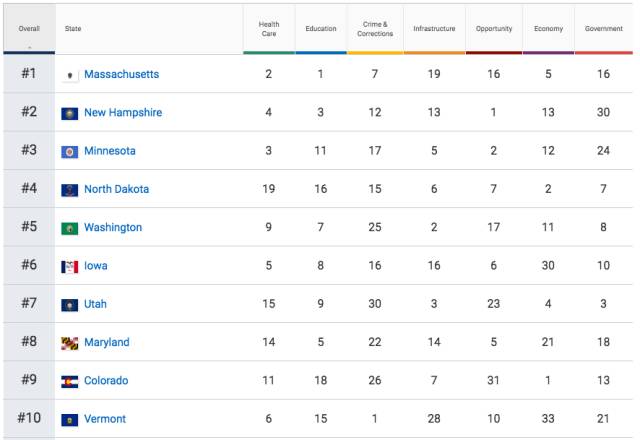Sort by the Overall column arrow
The width and height of the screenshot is (640, 440).
28,46
